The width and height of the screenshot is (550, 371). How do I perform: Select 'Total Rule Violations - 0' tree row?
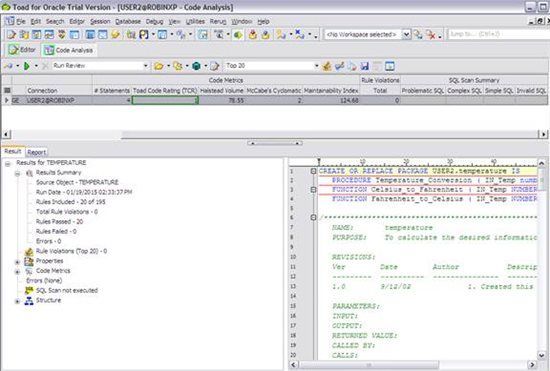point(67,212)
